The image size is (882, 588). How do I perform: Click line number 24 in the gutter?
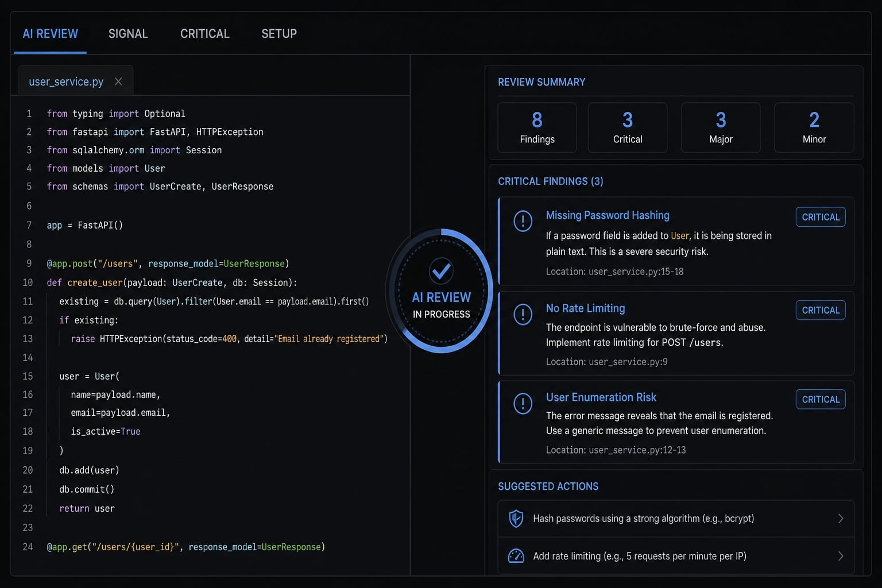[x=28, y=547]
